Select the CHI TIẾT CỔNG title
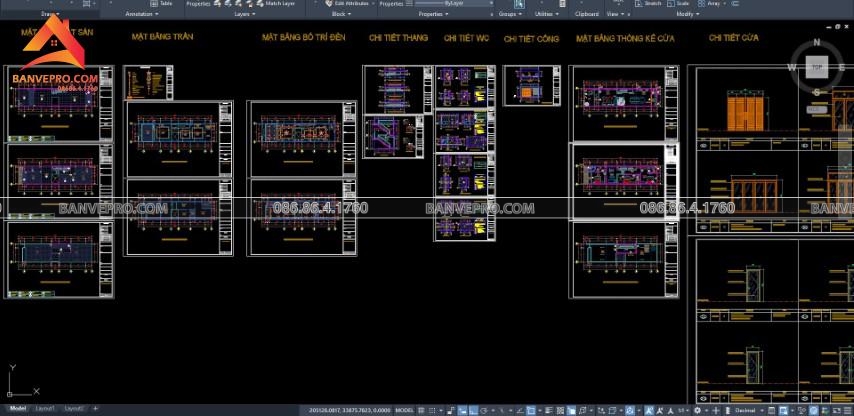Viewport: 854px width, 416px height. [x=531, y=39]
